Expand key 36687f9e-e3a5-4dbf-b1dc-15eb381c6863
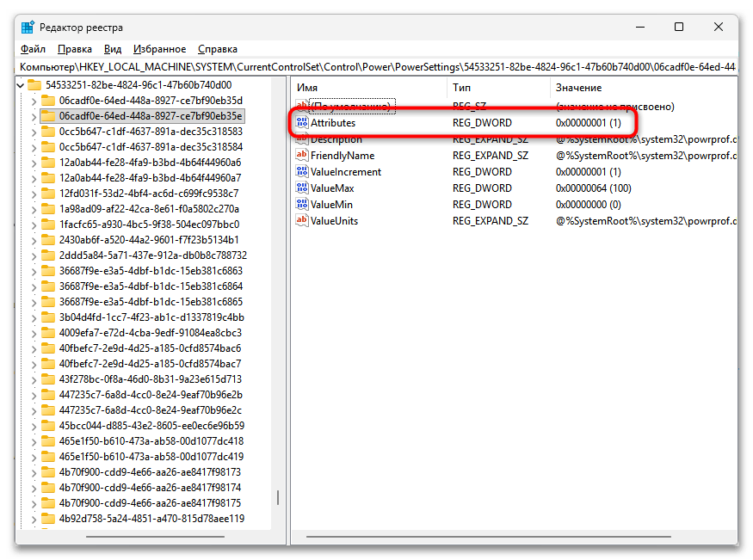This screenshot has height=560, width=753. (x=34, y=272)
